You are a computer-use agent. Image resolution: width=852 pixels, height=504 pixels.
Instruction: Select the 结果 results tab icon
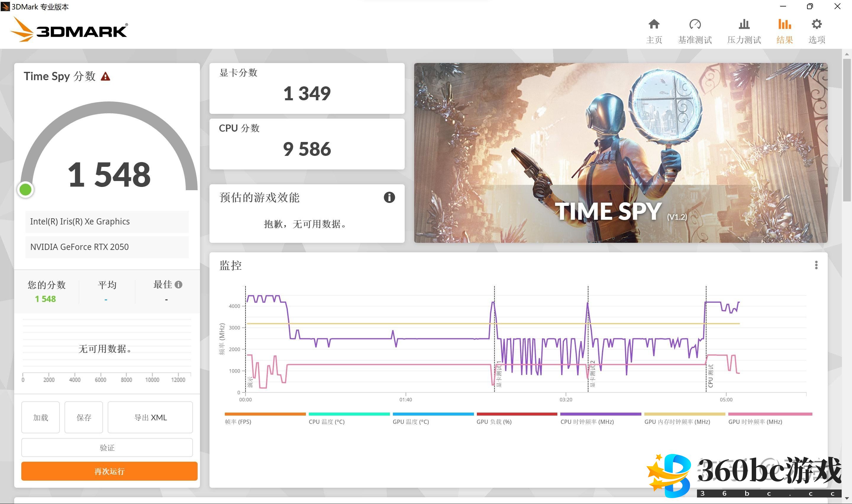click(x=785, y=25)
